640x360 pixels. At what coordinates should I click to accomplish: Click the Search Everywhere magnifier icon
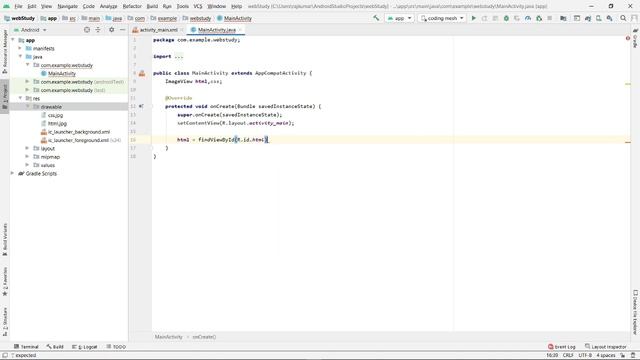pos(623,18)
